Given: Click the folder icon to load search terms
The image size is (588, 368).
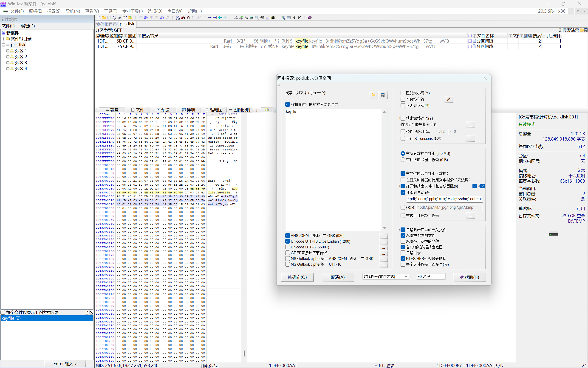Looking at the screenshot, I should pyautogui.click(x=373, y=95).
